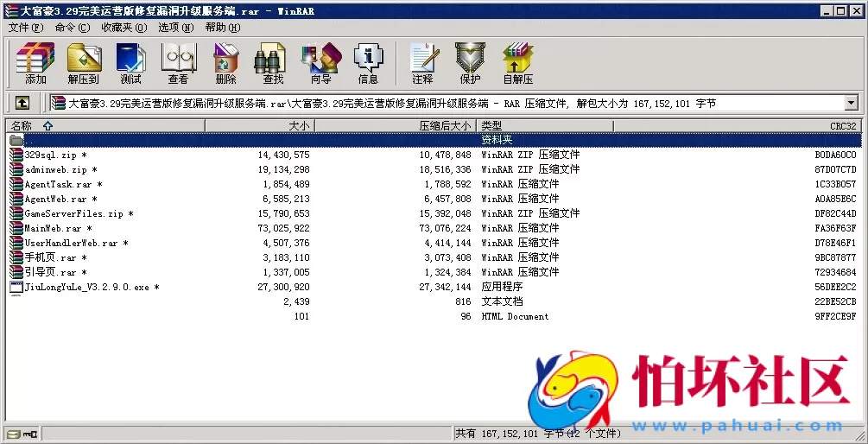
Task: Click the CRC32 value B0DA60C0
Action: click(835, 155)
